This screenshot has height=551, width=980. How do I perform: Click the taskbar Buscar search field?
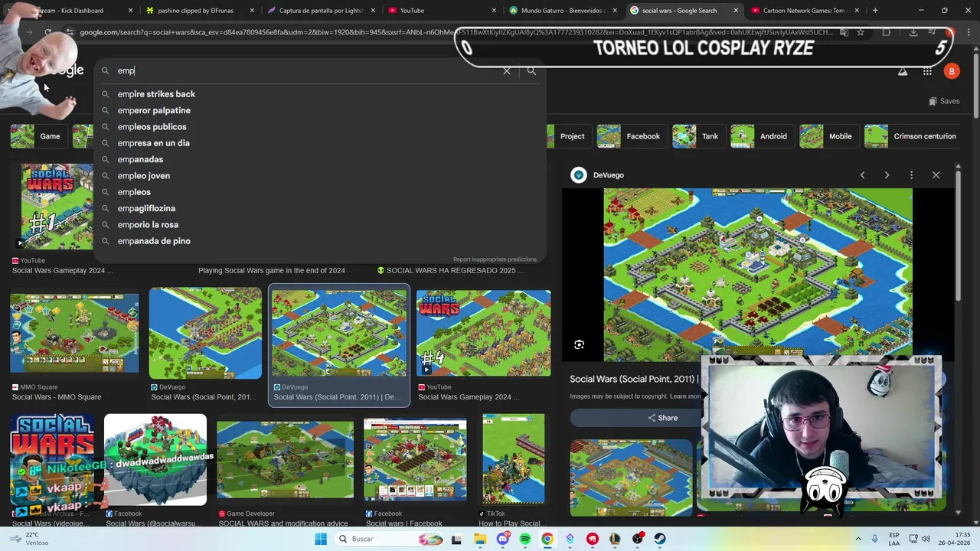pos(389,539)
